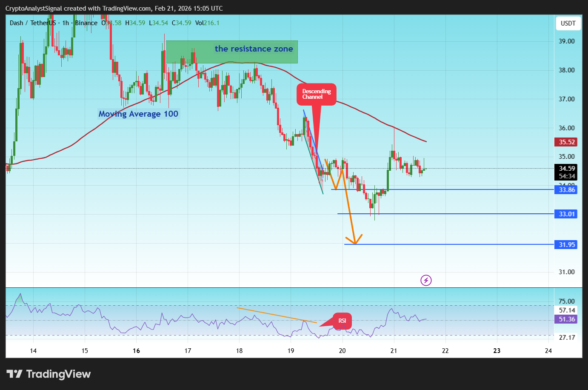Click the C34.59 close value
The width and height of the screenshot is (588, 390).
click(182, 23)
